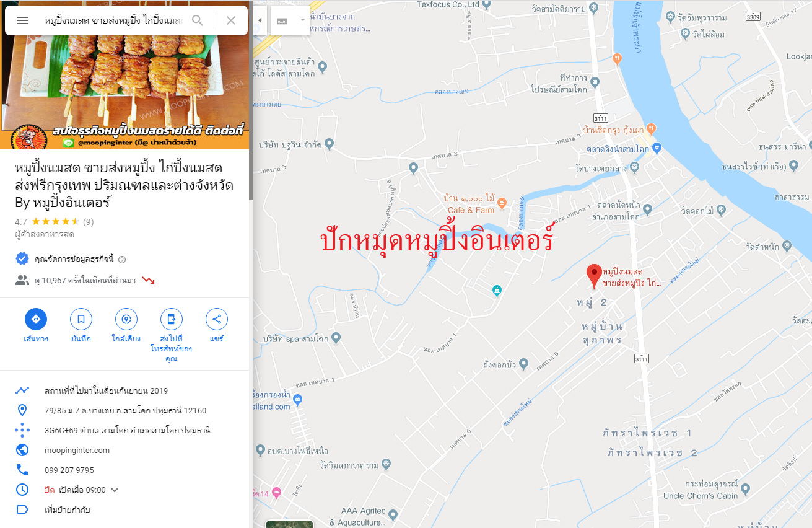Click the blue directions (เส้นทาง) icon
Viewport: 812px width, 528px height.
click(36, 320)
